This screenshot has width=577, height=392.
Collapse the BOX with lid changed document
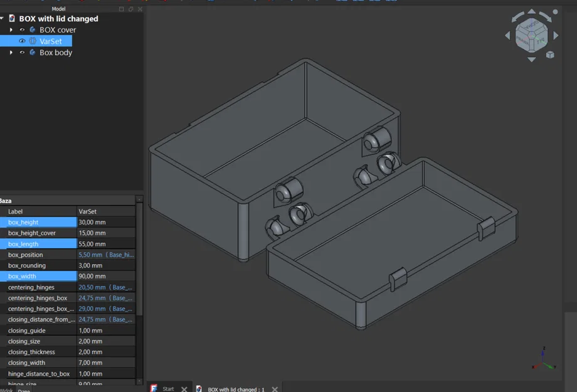pyautogui.click(x=2, y=18)
